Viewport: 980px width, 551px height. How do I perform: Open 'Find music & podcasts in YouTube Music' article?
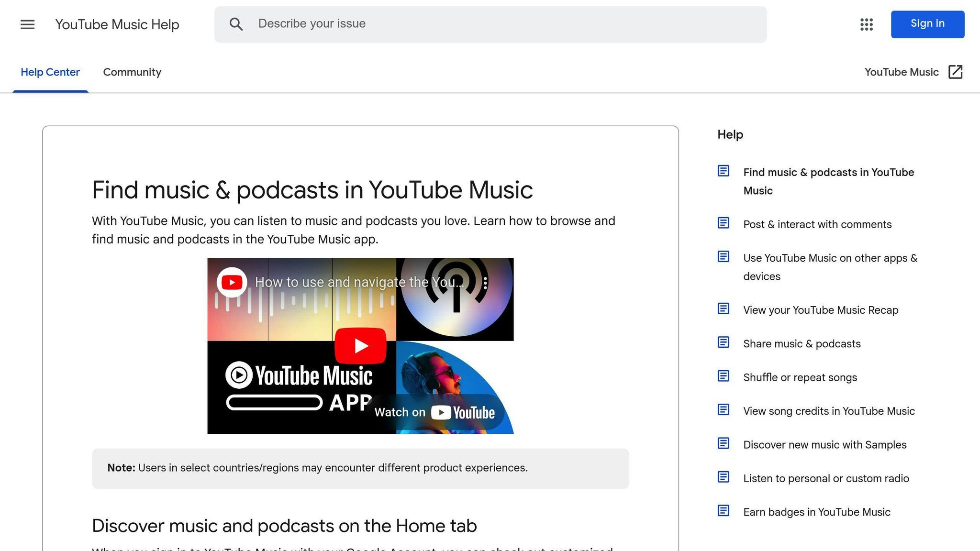click(828, 181)
